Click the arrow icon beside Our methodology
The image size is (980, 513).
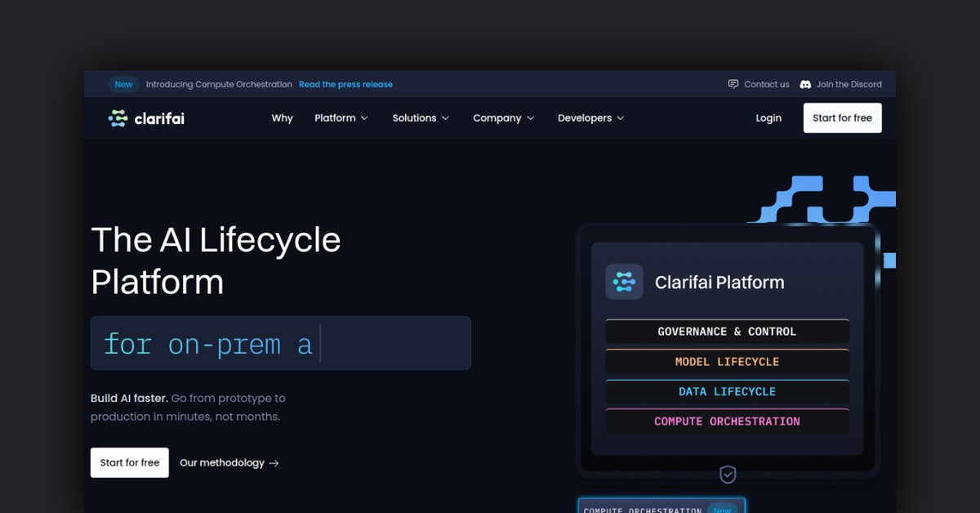(274, 463)
